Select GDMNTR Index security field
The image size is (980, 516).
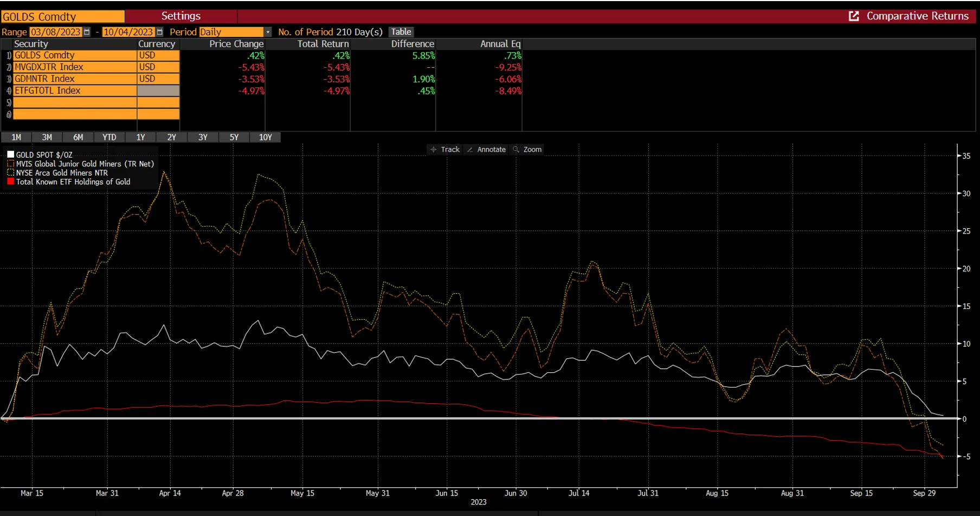point(75,79)
